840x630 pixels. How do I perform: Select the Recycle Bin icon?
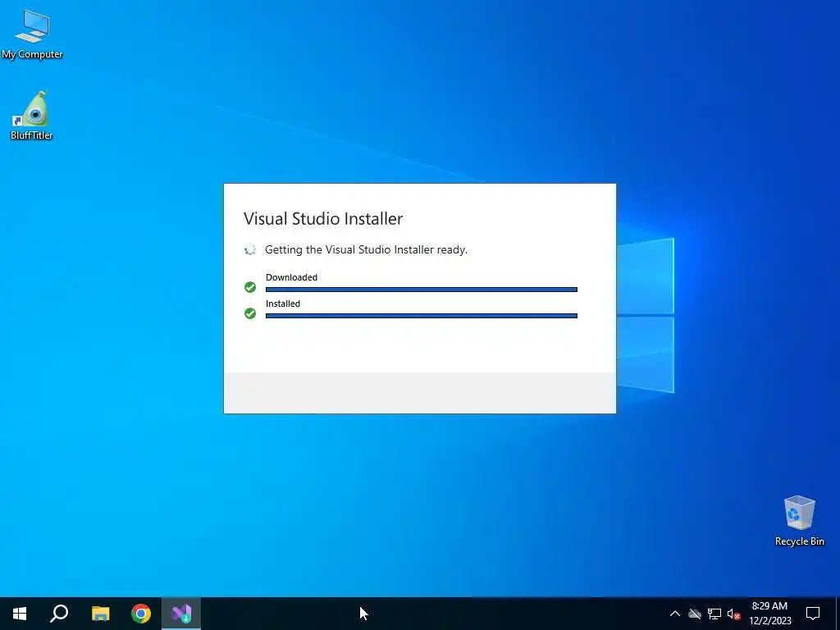pos(799,521)
